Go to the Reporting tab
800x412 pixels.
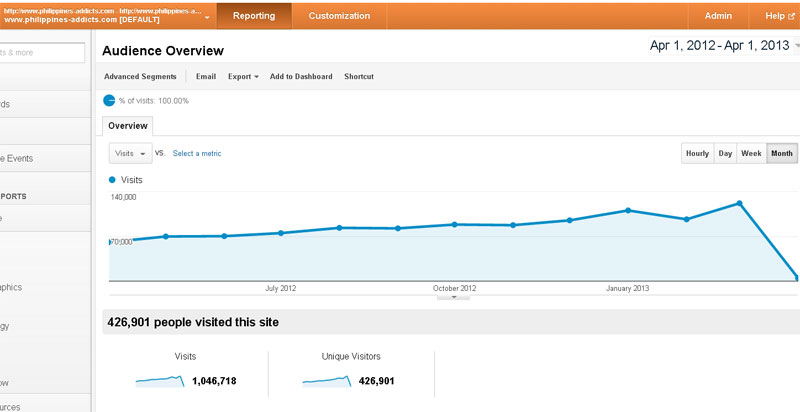[x=254, y=16]
